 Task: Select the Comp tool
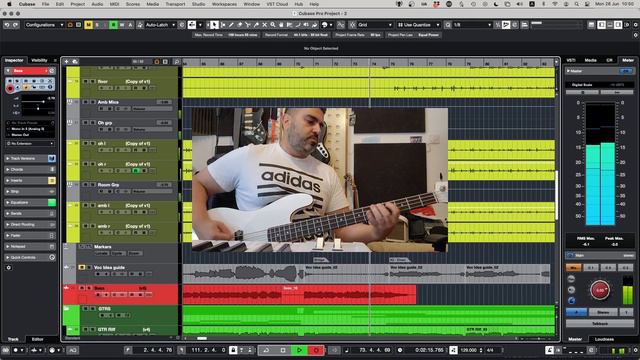pyautogui.click(x=281, y=25)
